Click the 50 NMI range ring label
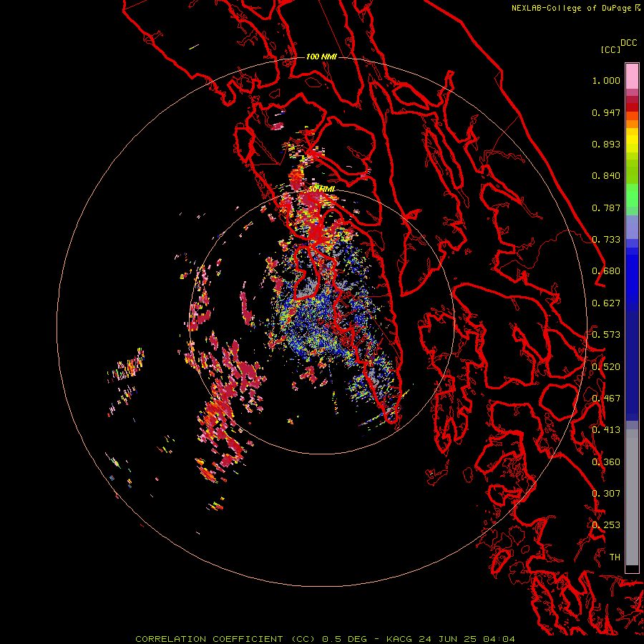The image size is (644, 644). tap(321, 189)
